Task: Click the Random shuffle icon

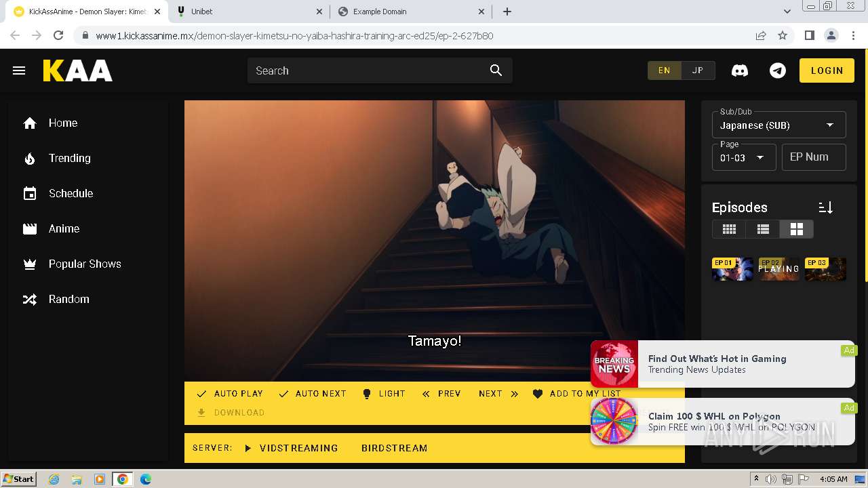Action: [30, 299]
